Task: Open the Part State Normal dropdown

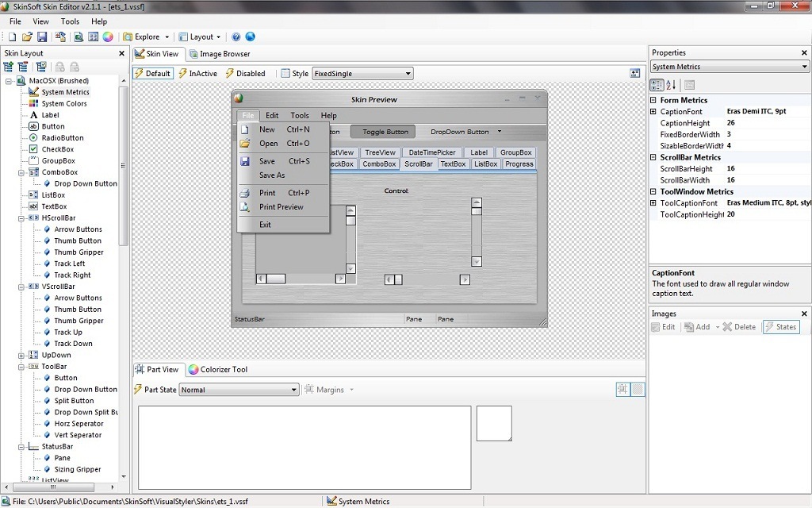Action: pos(239,390)
